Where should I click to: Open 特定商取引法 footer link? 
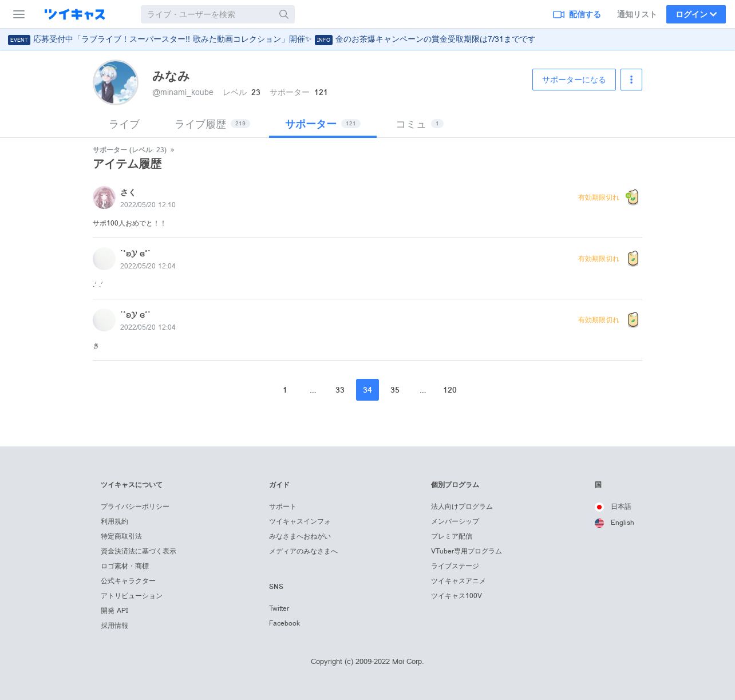[121, 536]
